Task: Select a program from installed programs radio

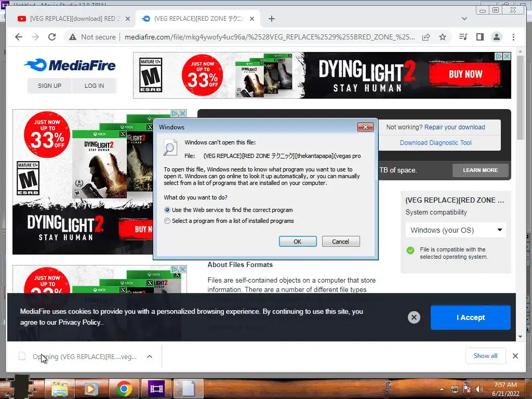Action: 167,221
